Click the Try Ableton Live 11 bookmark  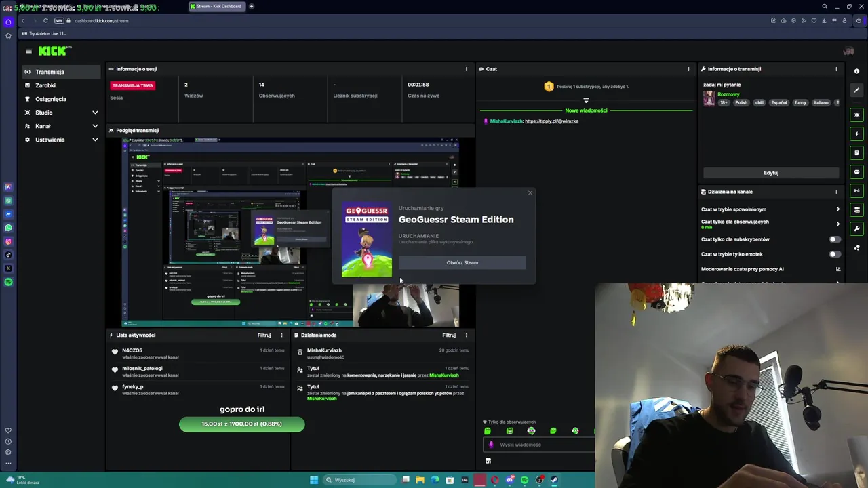(45, 33)
